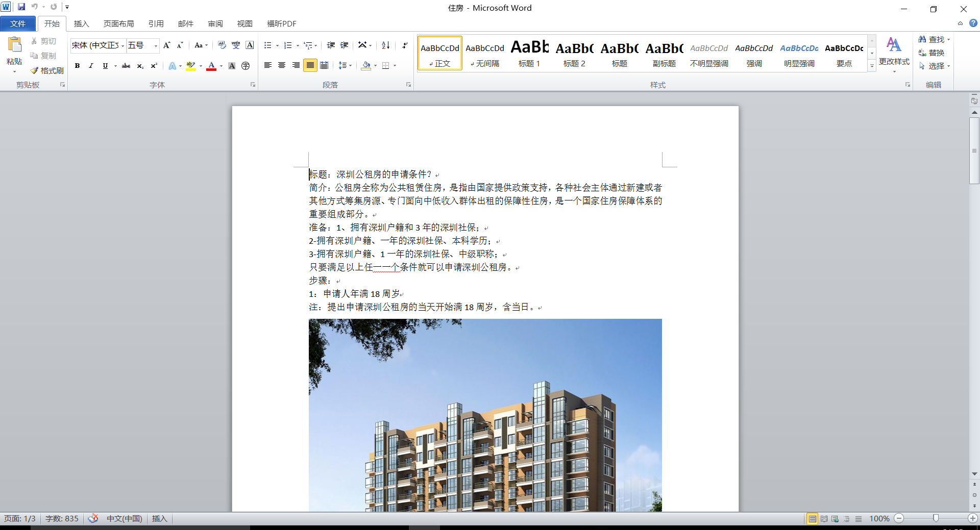Click the building image in document
The width and height of the screenshot is (980, 530).
pos(485,415)
